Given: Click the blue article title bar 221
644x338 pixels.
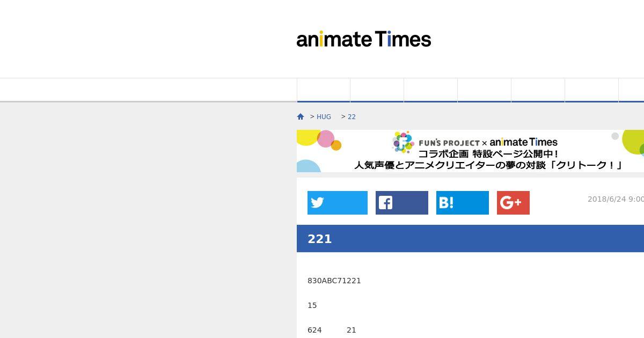Looking at the screenshot, I should click(x=470, y=239).
